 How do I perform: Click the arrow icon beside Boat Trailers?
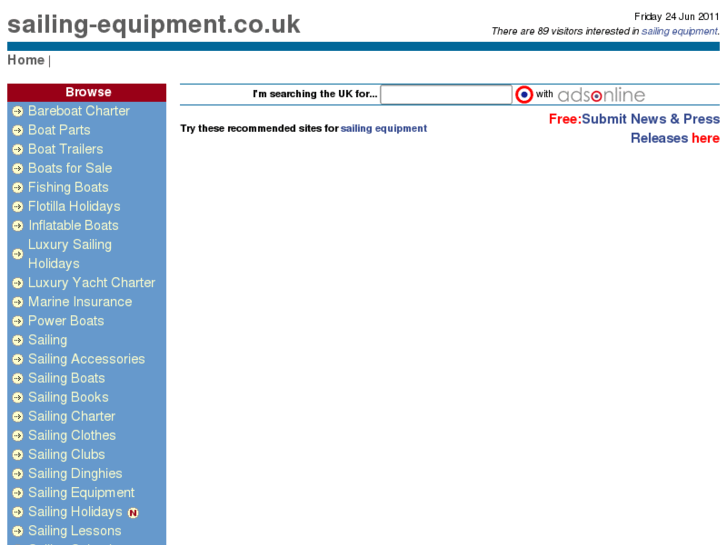[x=18, y=149]
